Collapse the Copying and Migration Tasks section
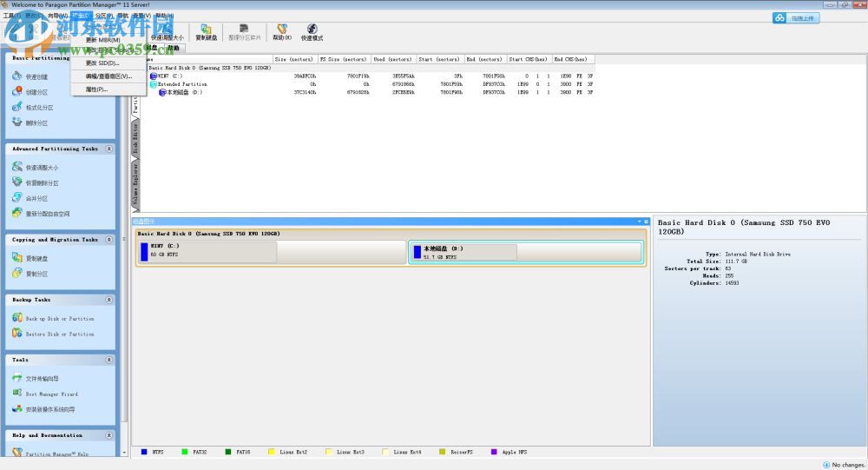The width and height of the screenshot is (868, 470). (109, 240)
